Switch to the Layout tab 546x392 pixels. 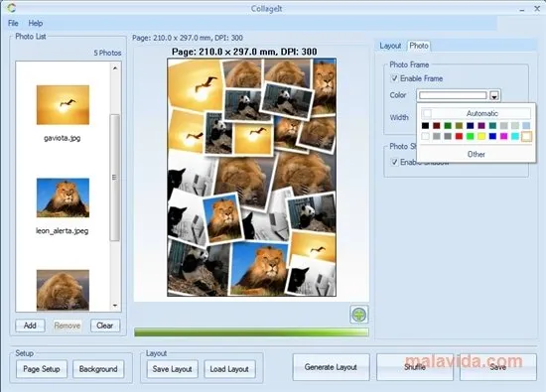(x=390, y=46)
